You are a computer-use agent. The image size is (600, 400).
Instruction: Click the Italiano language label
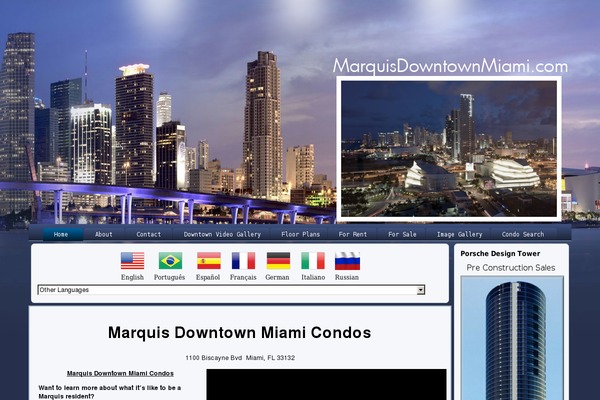[313, 277]
